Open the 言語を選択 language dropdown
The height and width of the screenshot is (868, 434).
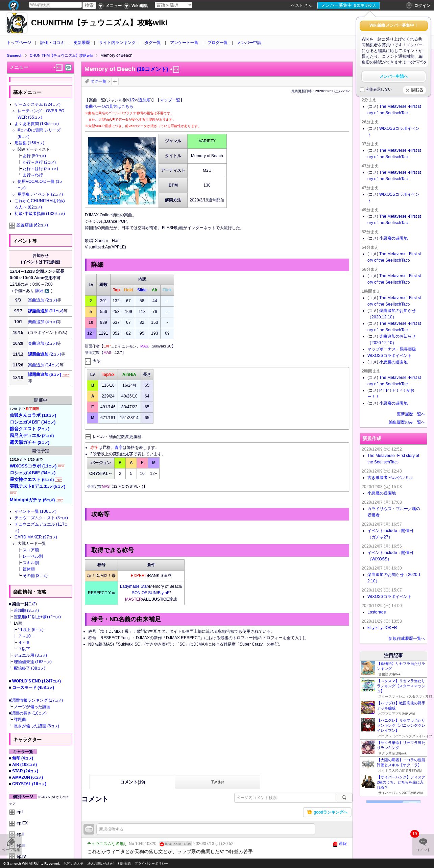click(173, 5)
